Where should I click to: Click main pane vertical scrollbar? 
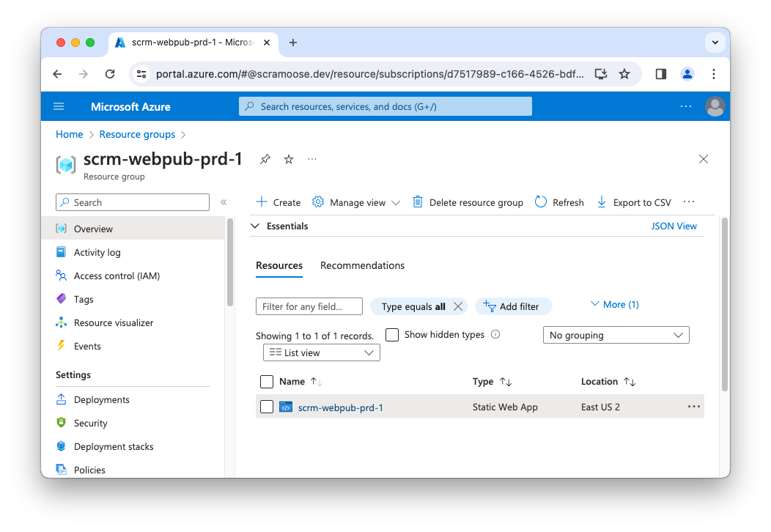724,305
